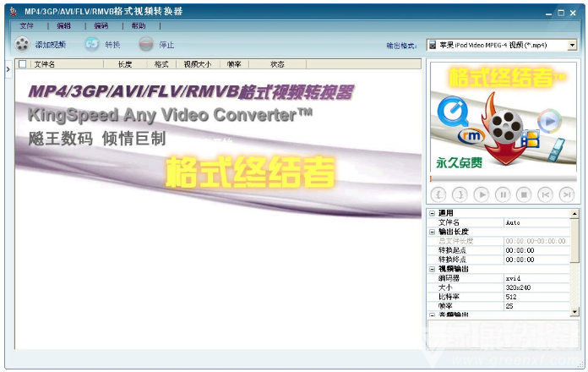Click the 长度 column header
The width and height of the screenshot is (588, 372).
125,64
